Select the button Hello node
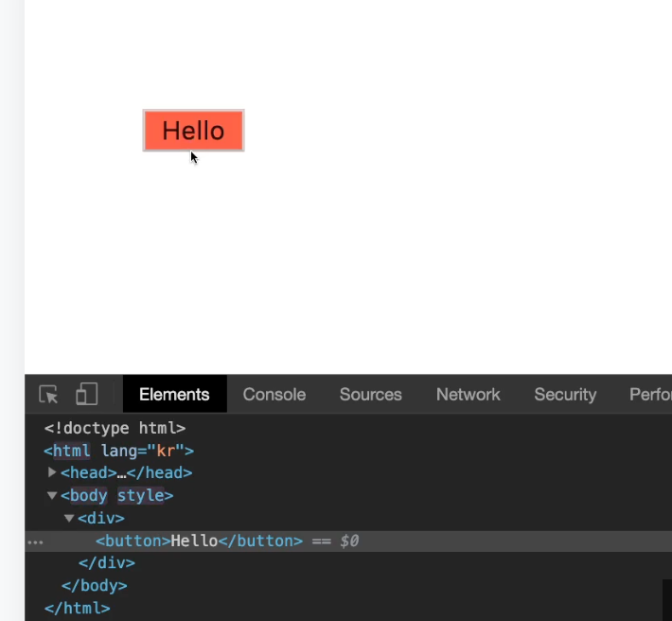672x621 pixels. click(x=200, y=541)
